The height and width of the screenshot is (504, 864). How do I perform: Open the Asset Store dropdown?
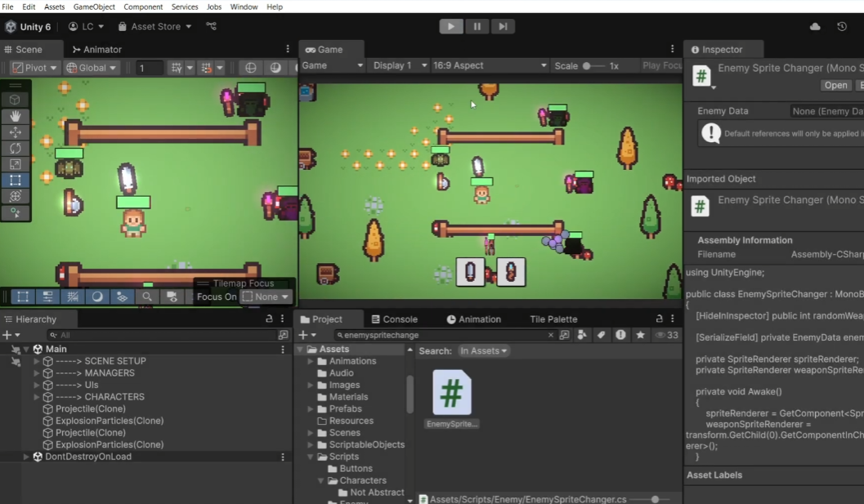point(154,26)
